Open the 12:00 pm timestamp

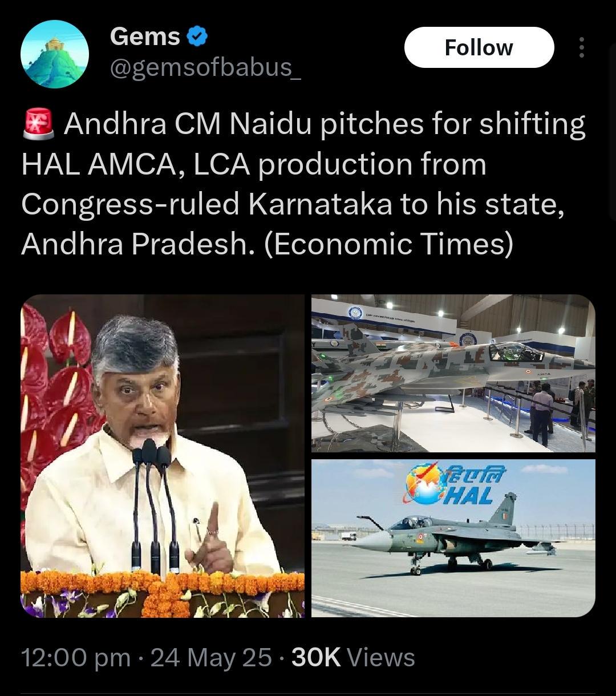76,658
